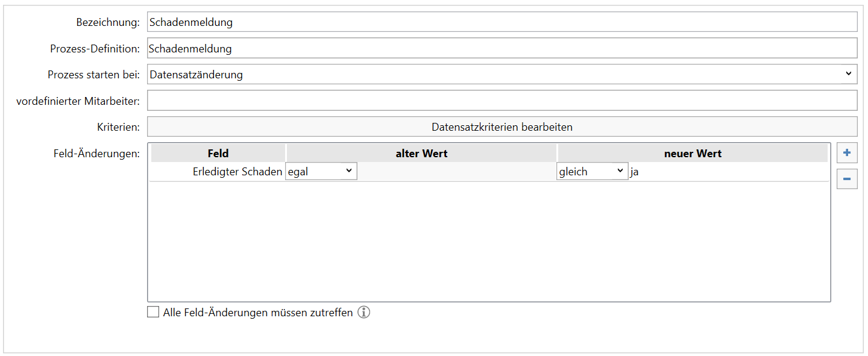The height and width of the screenshot is (356, 868).
Task: Show info icon next to Alle Feld-Änderungen
Action: click(x=363, y=313)
